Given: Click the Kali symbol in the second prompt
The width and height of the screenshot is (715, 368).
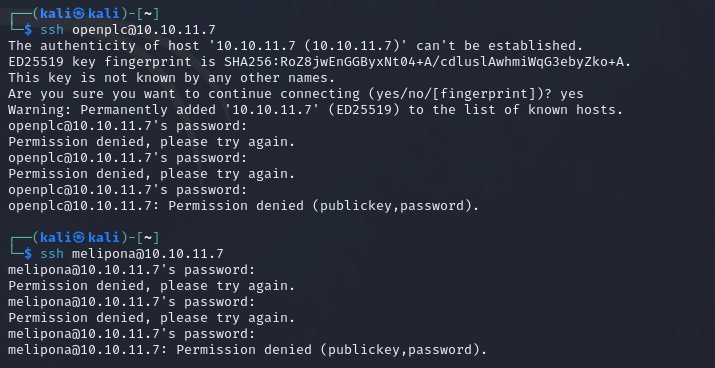Looking at the screenshot, I should [x=79, y=238].
